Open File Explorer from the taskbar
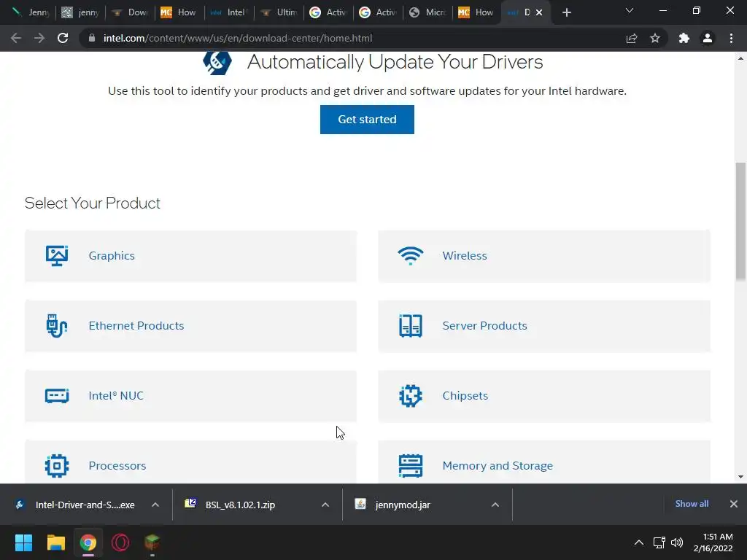747x560 pixels. pos(55,542)
